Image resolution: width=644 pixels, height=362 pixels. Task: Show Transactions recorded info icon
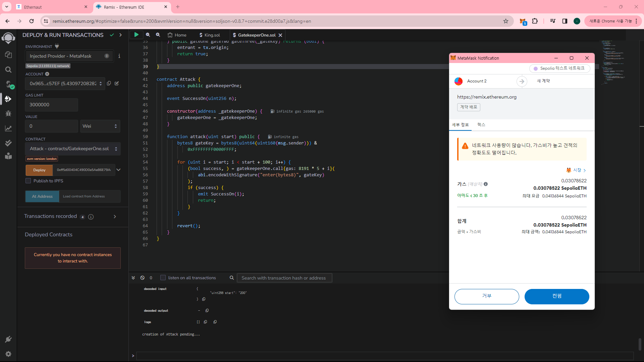coord(91,217)
